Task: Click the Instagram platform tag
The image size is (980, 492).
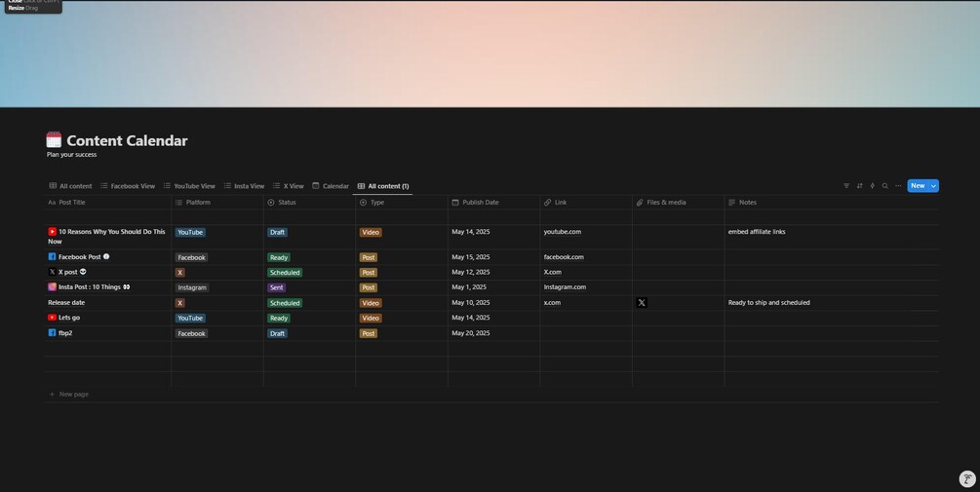Action: point(192,287)
